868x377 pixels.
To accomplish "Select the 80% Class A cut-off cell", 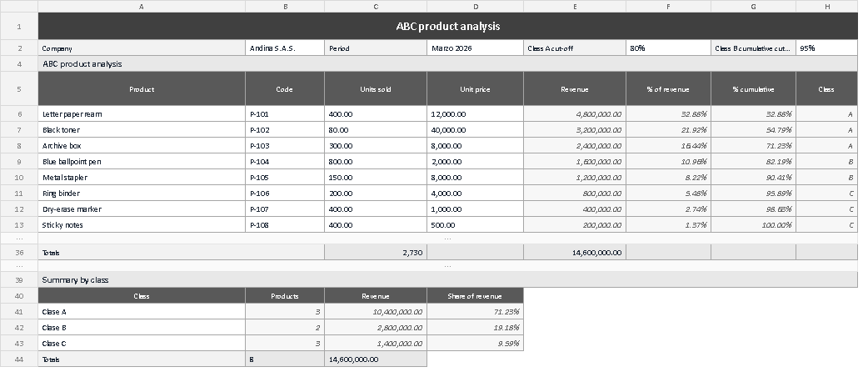I will coord(669,48).
